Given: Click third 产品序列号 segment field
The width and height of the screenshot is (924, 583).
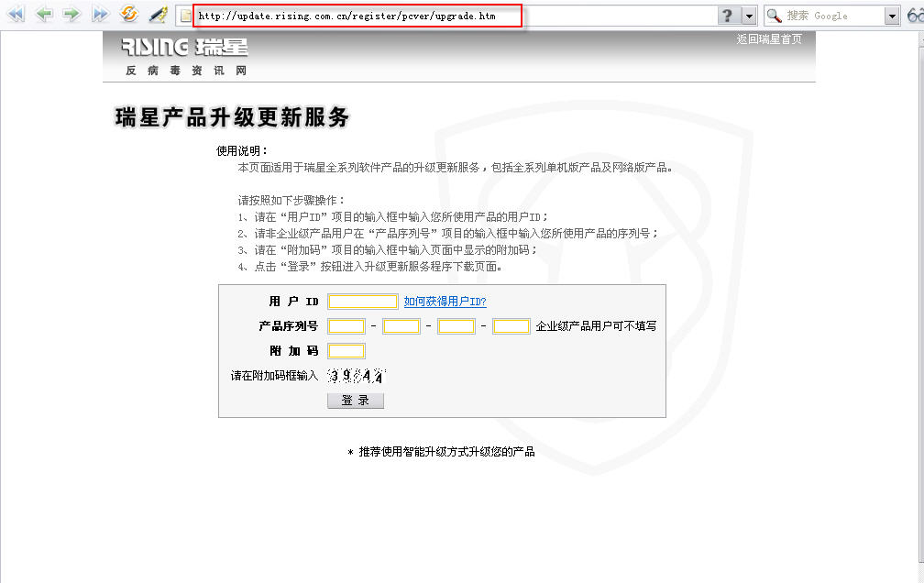Looking at the screenshot, I should click(x=456, y=326).
